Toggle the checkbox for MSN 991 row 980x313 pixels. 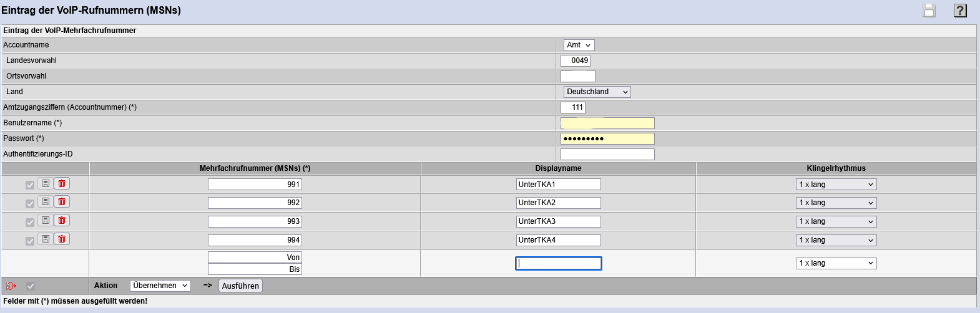(30, 185)
